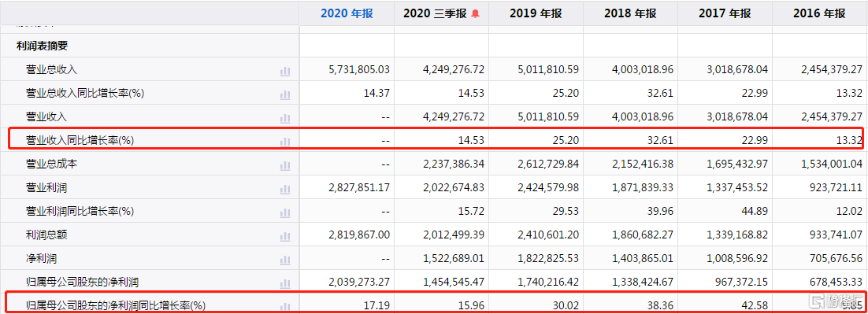Open chart icon for 营业总收入 row
Viewport: 868px width, 314px height.
[x=285, y=70]
